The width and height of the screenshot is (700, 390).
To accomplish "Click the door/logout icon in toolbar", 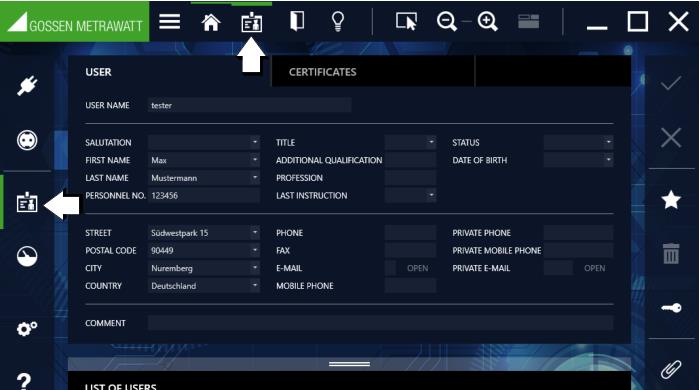I will coord(296,21).
